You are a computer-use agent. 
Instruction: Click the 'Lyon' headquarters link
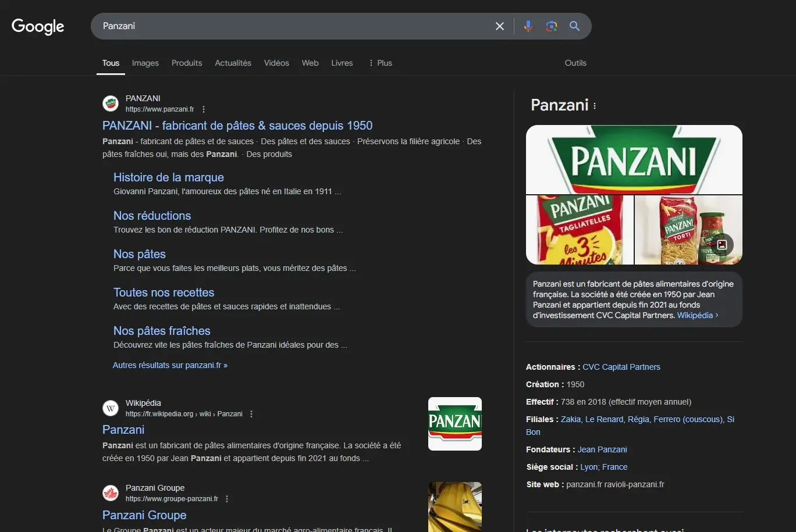tap(590, 467)
